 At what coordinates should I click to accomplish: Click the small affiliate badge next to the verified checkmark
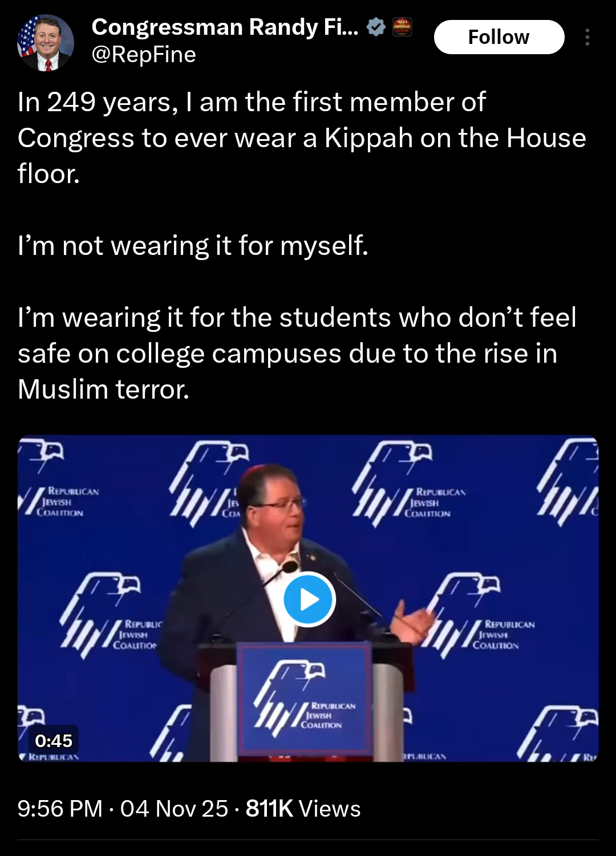402,27
